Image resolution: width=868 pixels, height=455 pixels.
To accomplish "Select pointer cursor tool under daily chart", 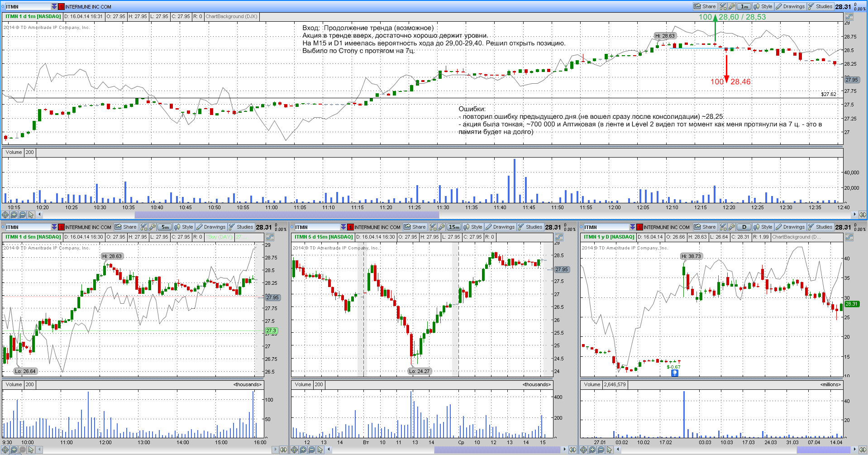I will point(609,450).
